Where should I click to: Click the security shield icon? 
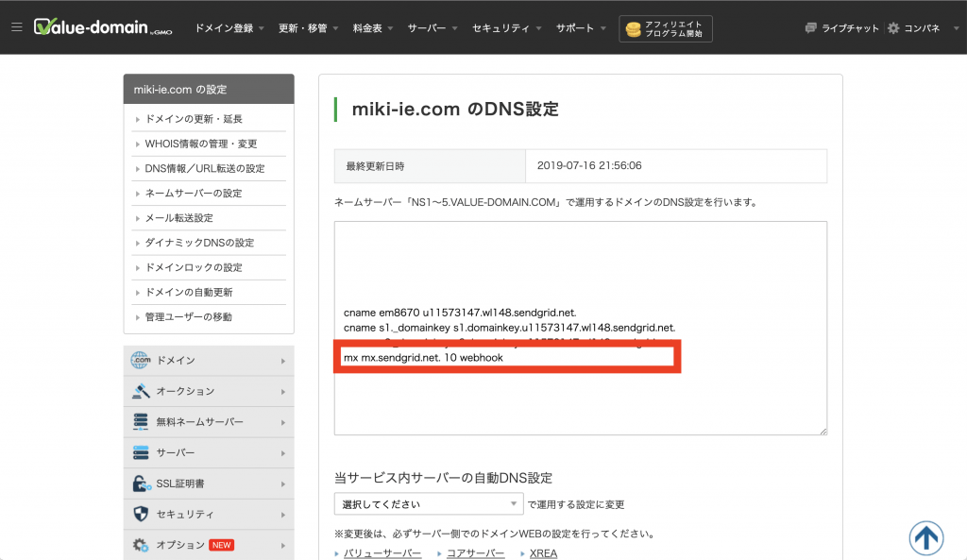(x=141, y=514)
